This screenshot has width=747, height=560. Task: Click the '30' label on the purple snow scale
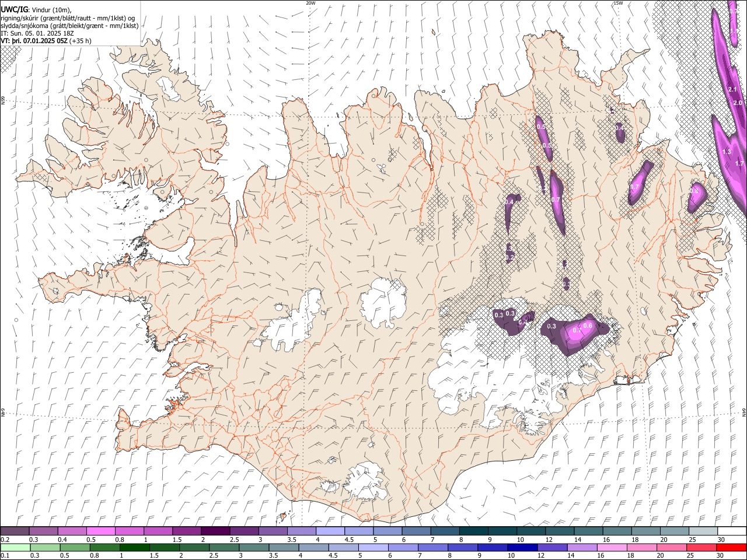pyautogui.click(x=721, y=540)
